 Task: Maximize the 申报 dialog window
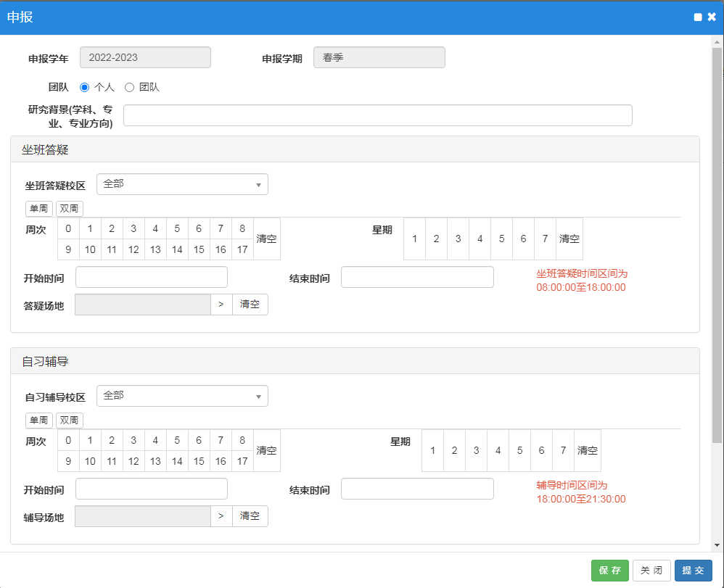pos(698,17)
